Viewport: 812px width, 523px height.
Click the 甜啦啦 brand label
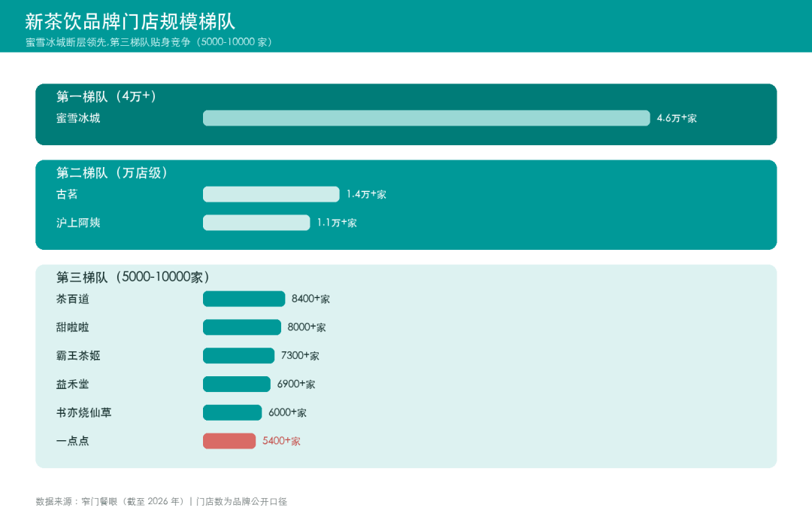coord(72,327)
